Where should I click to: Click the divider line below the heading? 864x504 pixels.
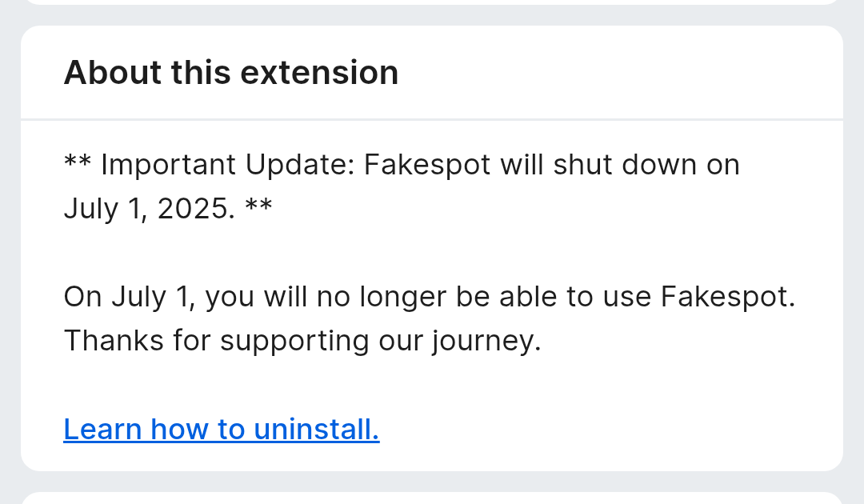pos(432,119)
